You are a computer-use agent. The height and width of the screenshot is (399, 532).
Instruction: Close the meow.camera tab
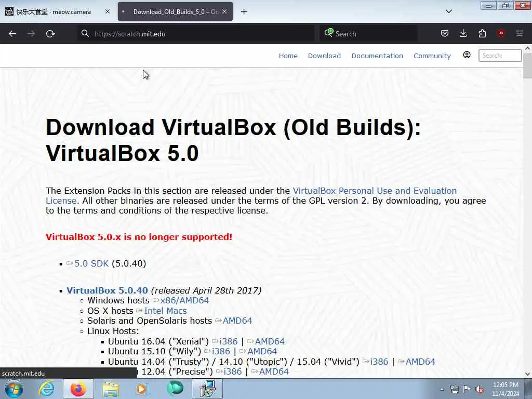(x=108, y=11)
